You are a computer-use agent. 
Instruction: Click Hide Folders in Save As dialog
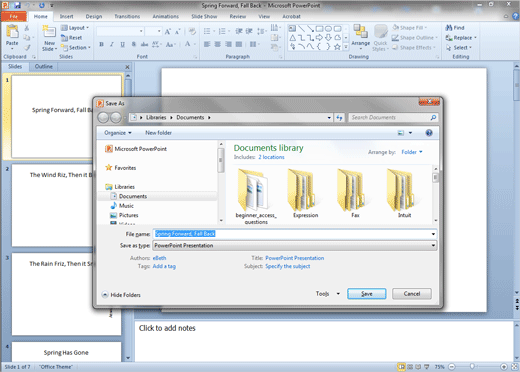(x=121, y=295)
